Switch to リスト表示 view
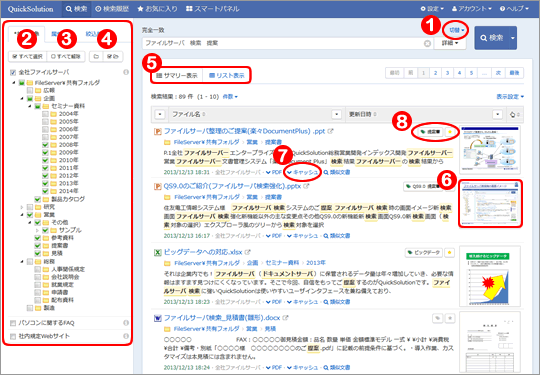The height and width of the screenshot is (375, 540). click(227, 75)
